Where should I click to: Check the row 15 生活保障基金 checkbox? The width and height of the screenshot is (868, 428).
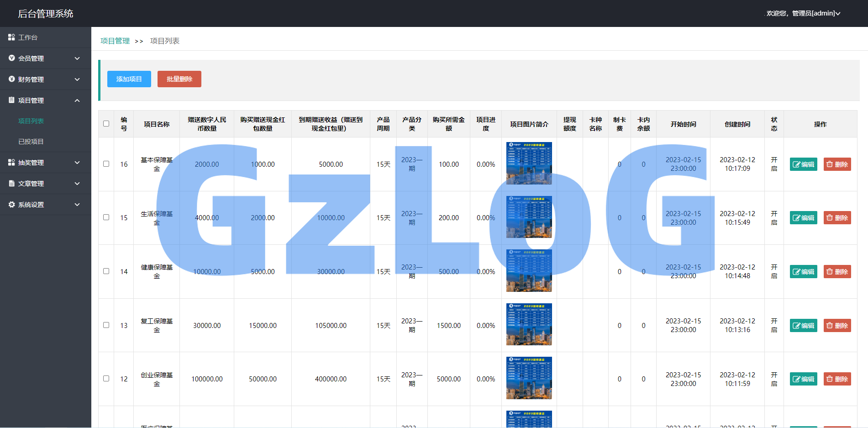[106, 217]
